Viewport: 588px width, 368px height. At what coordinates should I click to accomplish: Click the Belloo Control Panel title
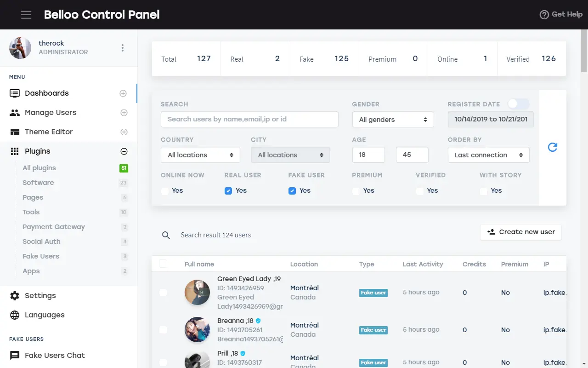click(x=102, y=15)
